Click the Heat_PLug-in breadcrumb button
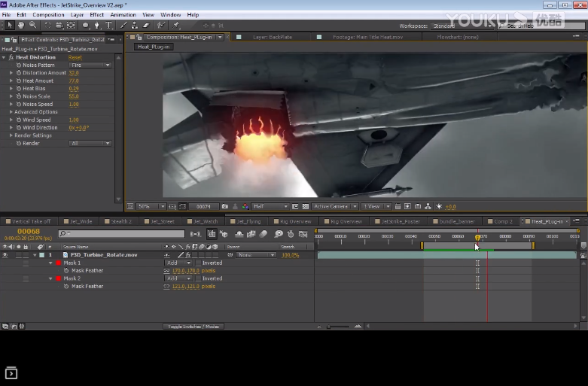The height and width of the screenshot is (386, 588). point(154,47)
